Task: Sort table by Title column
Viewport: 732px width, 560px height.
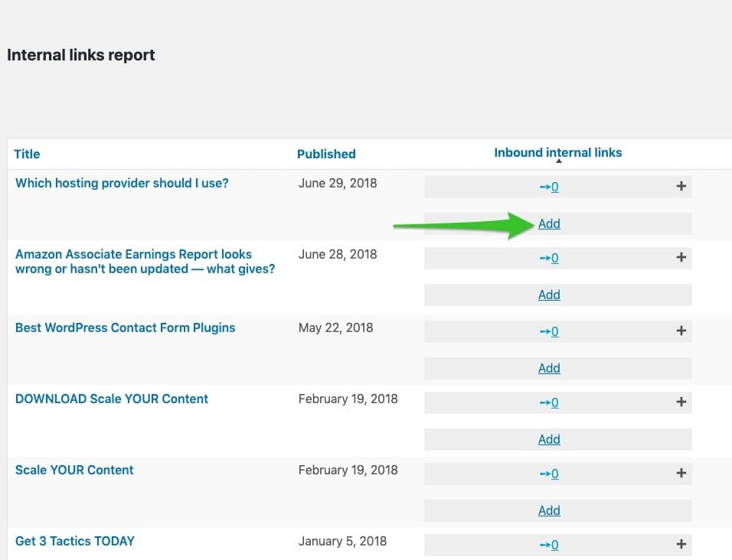Action: pos(27,155)
